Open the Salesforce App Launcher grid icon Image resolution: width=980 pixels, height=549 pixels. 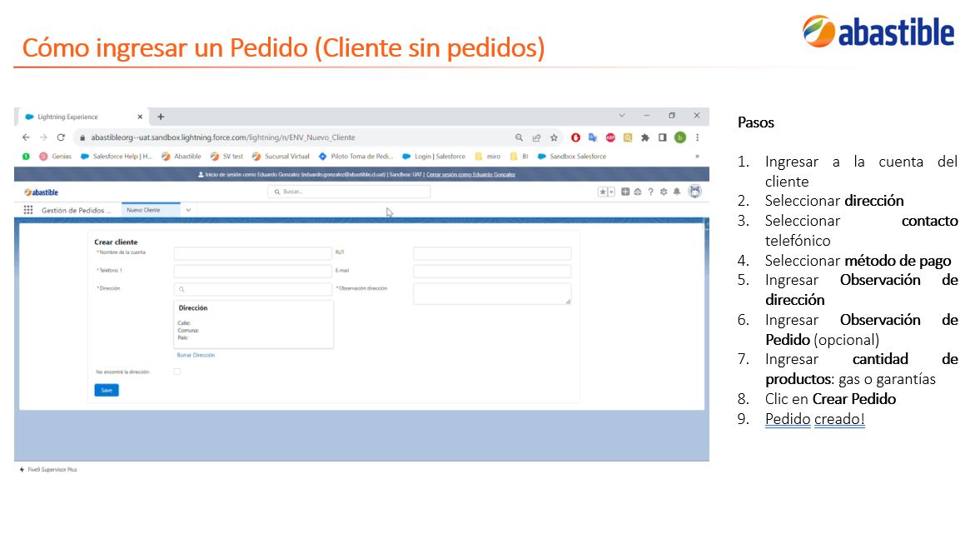pyautogui.click(x=28, y=210)
